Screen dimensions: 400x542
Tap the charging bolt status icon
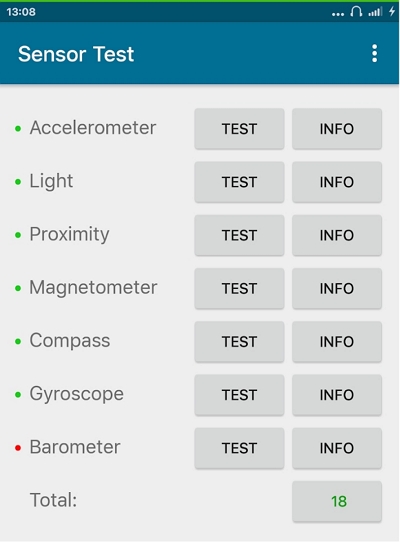(392, 11)
